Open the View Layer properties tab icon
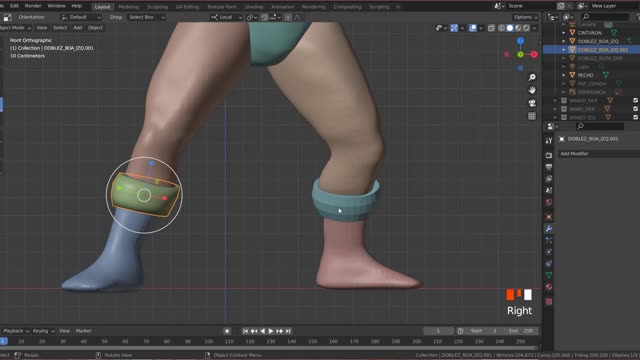This screenshot has height=360, width=640. [x=549, y=179]
